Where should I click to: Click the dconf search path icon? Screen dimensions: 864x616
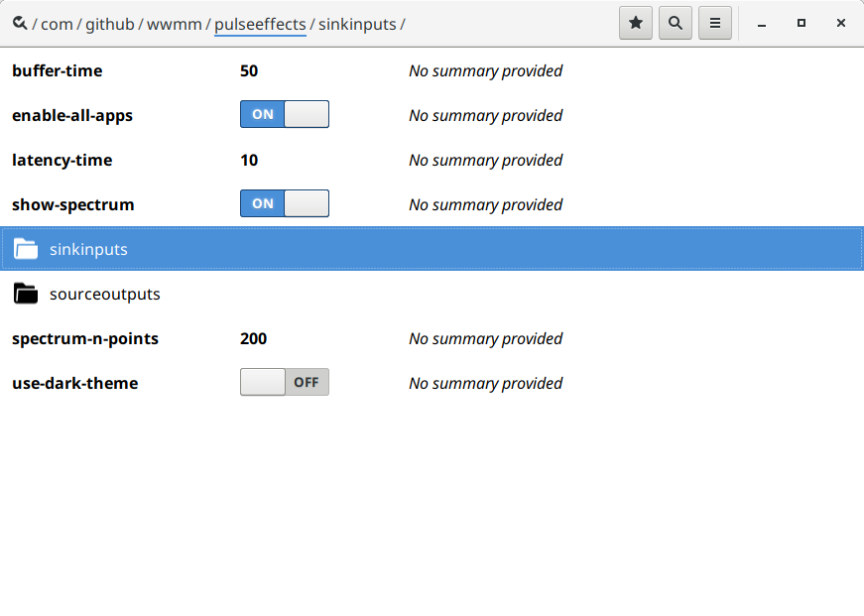[20, 23]
